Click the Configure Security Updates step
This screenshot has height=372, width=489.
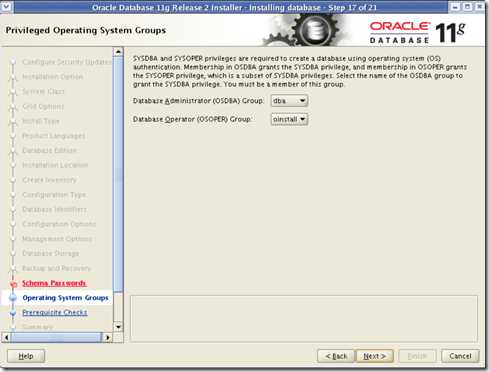pos(67,62)
